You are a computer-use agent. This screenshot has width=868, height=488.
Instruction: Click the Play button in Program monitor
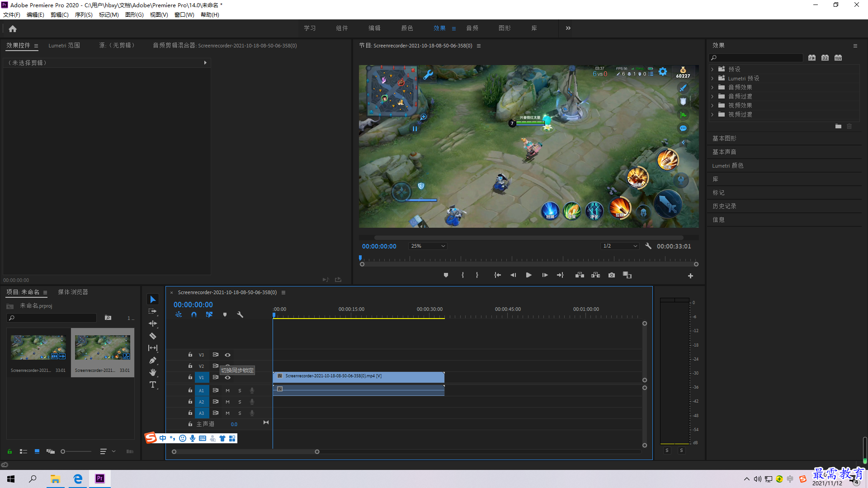(528, 275)
